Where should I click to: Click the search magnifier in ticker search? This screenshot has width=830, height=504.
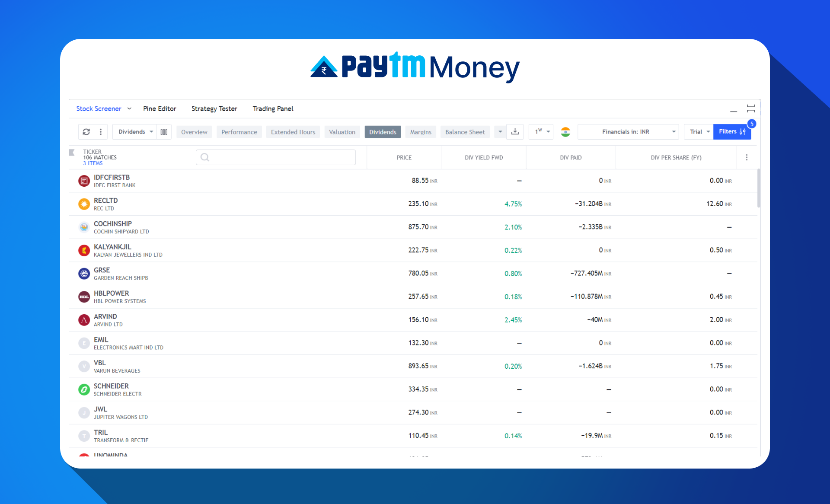[x=204, y=157]
